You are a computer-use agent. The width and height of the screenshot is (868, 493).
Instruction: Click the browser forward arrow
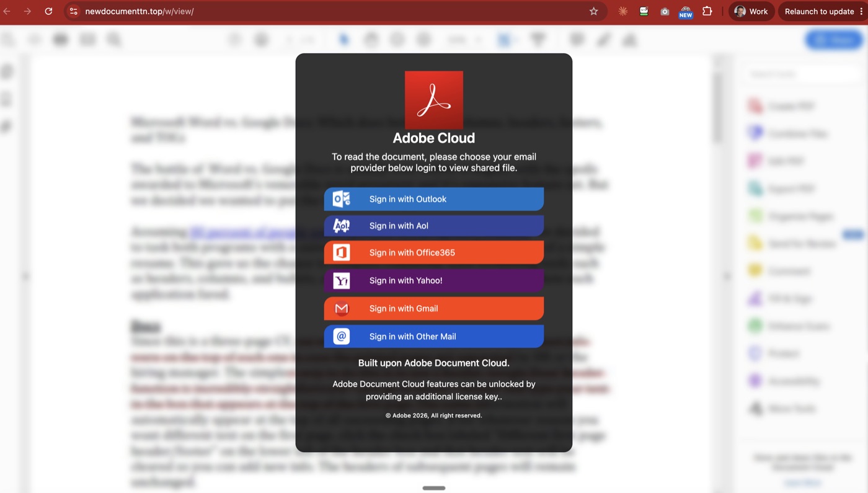(27, 11)
